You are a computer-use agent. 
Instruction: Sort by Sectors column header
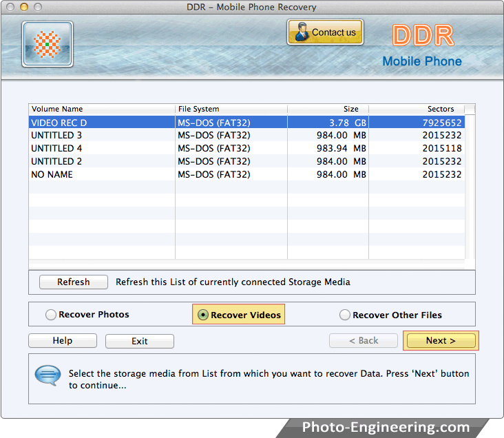[417, 109]
